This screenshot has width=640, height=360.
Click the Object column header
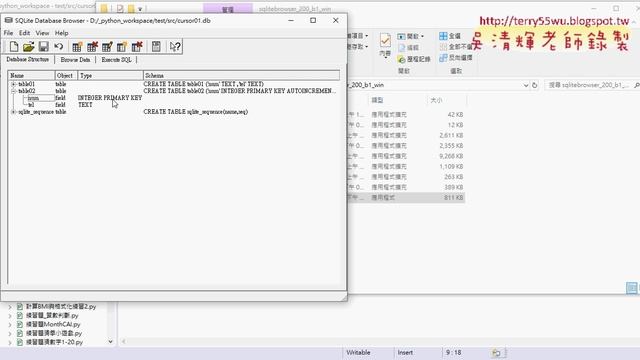coord(66,76)
